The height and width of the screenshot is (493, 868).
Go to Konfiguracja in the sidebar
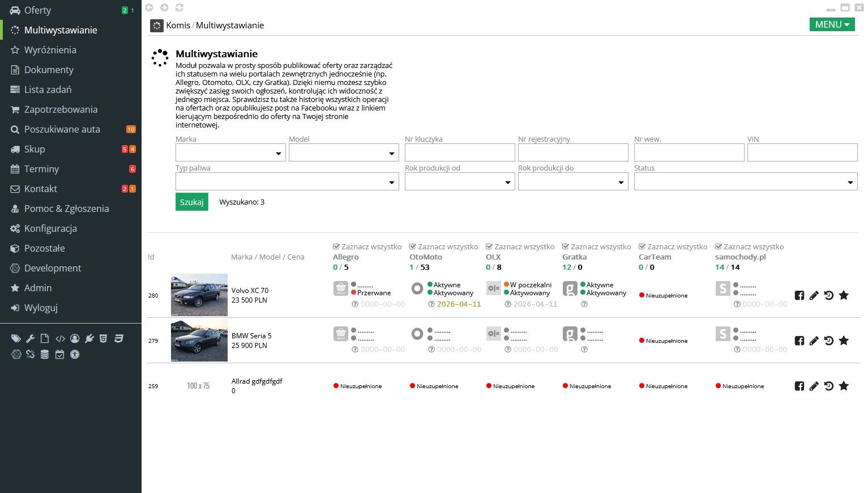[50, 228]
